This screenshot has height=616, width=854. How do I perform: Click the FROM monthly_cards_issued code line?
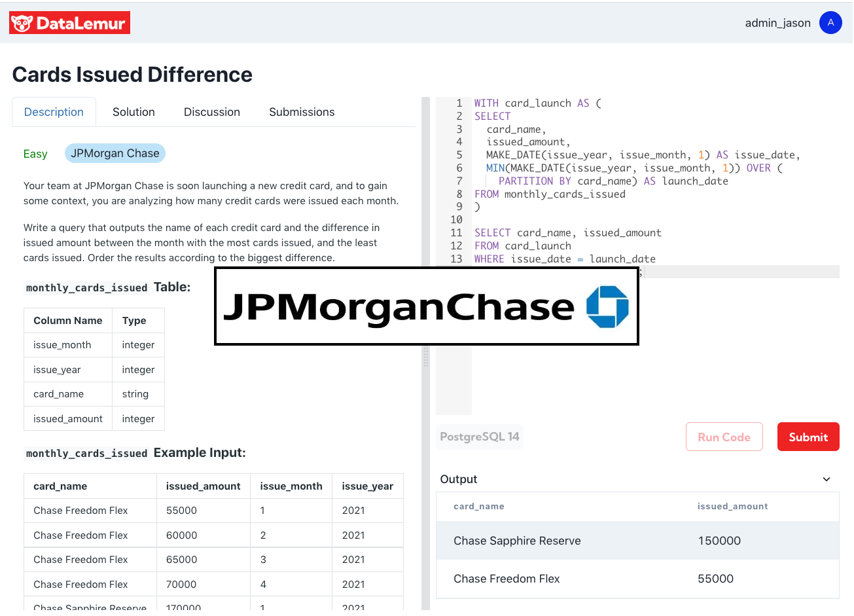550,194
